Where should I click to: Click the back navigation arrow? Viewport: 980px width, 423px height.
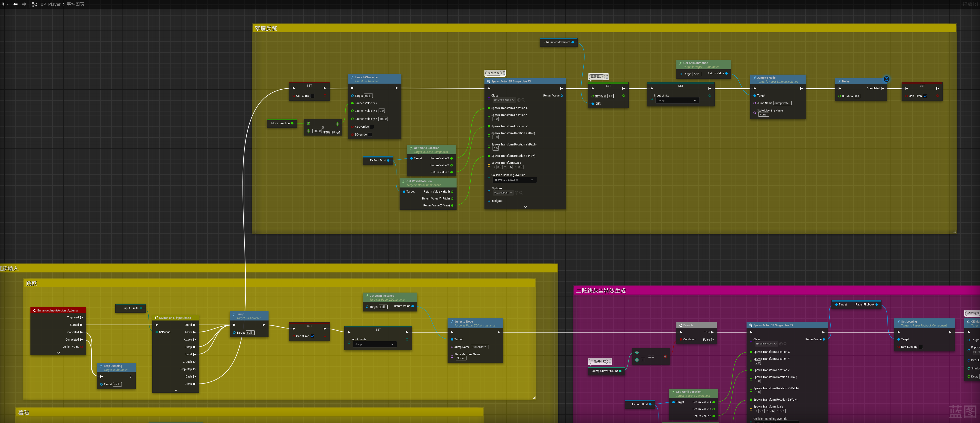pos(15,4)
